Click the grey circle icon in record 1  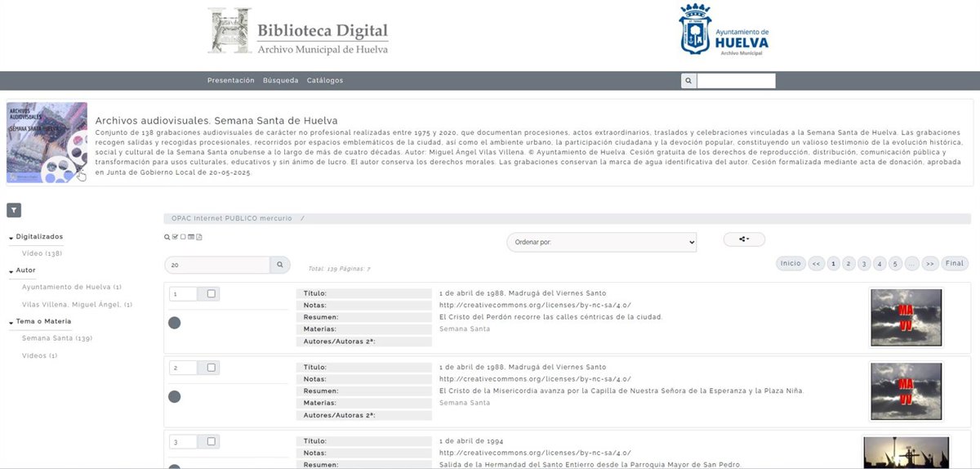click(x=174, y=323)
